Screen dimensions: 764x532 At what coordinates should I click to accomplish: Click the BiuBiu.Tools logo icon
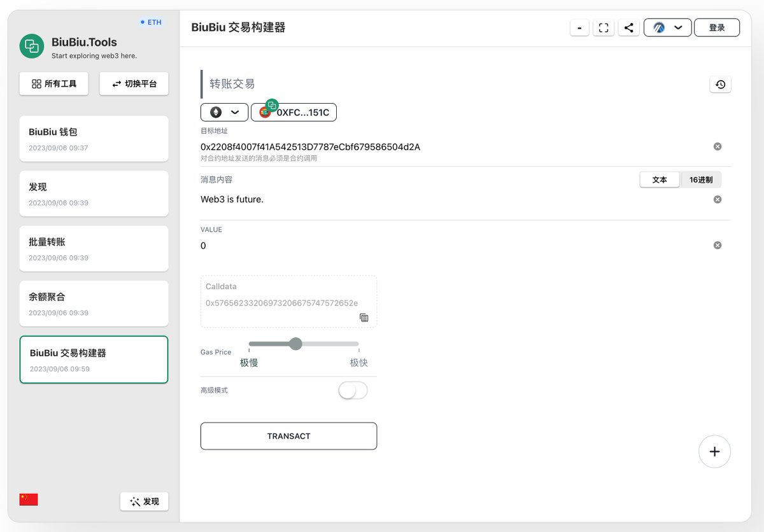point(31,46)
